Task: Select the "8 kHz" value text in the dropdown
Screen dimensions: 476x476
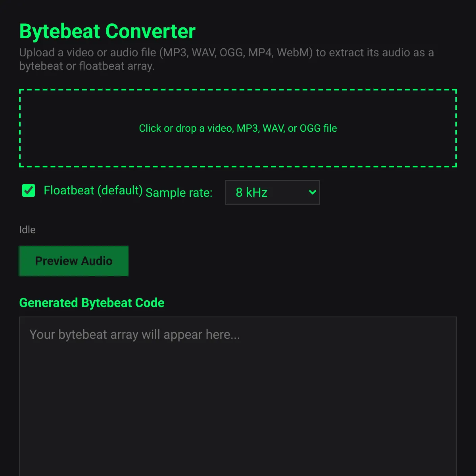Action: coord(251,192)
